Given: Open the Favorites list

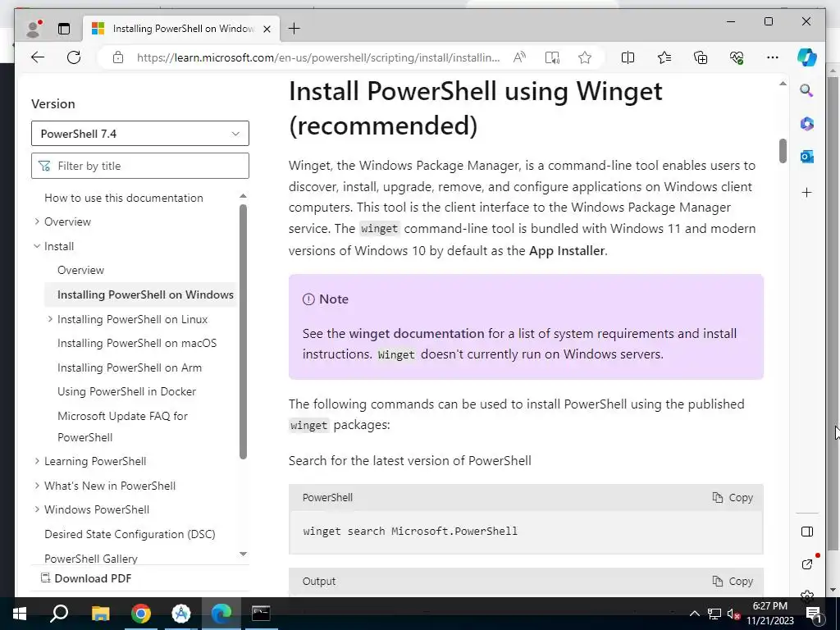Looking at the screenshot, I should coord(664,57).
